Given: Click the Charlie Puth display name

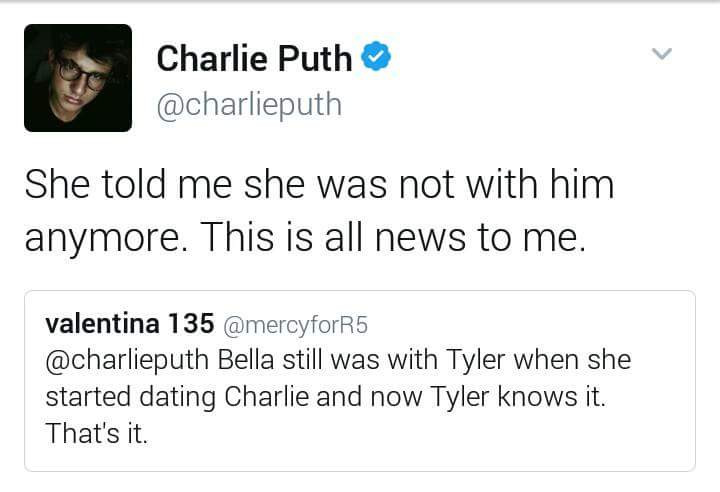Looking at the screenshot, I should point(254,60).
